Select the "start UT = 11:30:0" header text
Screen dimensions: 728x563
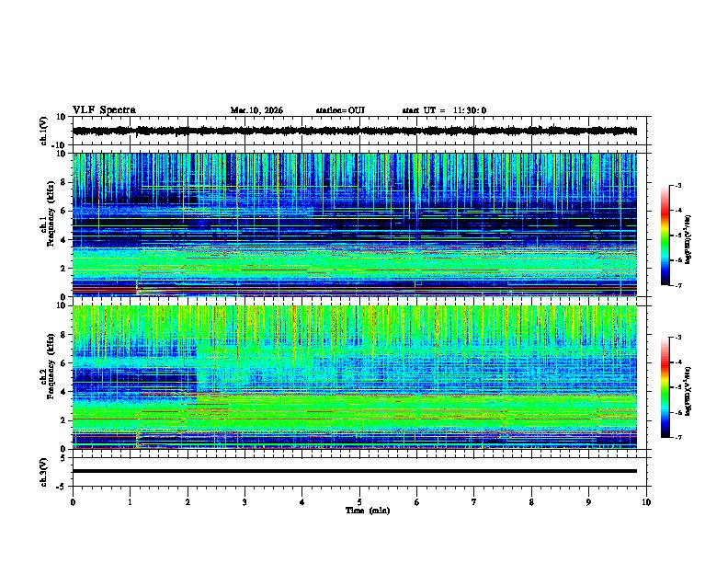444,110
